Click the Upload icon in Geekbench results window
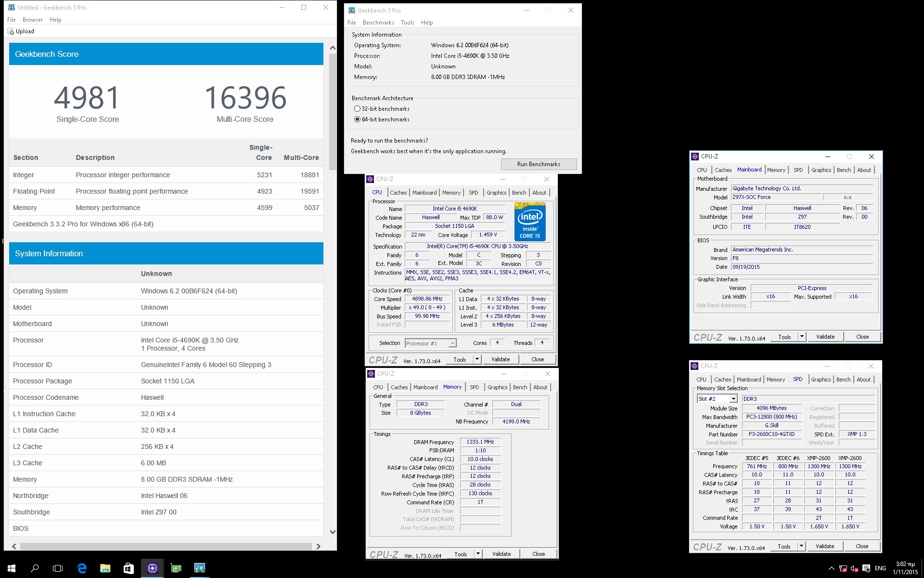Screen dimensions: 924x578 11,31
